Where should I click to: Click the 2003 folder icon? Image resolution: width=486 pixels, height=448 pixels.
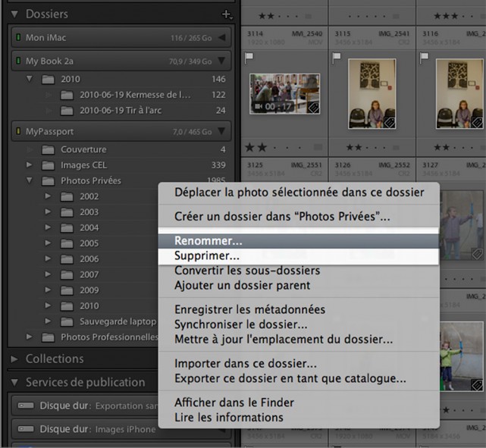click(67, 212)
